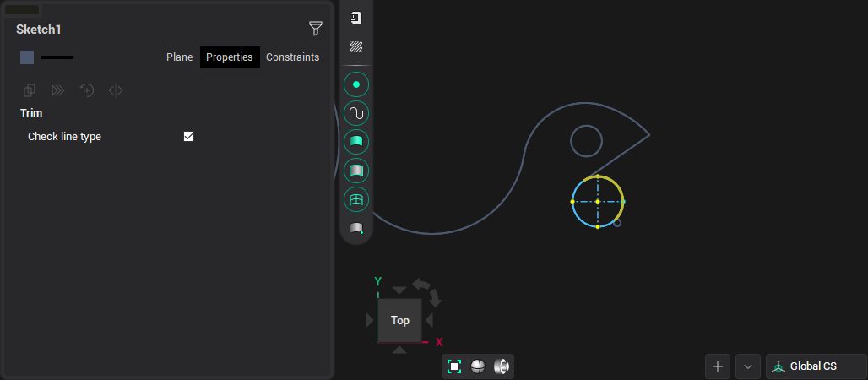Screen dimensions: 868x380
Task: Click the filter funnel icon in Sketch1 panel
Action: pos(315,29)
